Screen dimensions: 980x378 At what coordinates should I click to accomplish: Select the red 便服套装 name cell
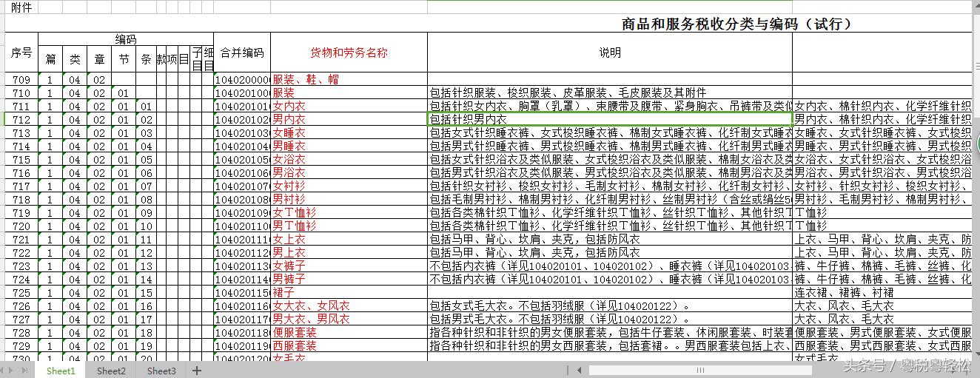[349, 332]
